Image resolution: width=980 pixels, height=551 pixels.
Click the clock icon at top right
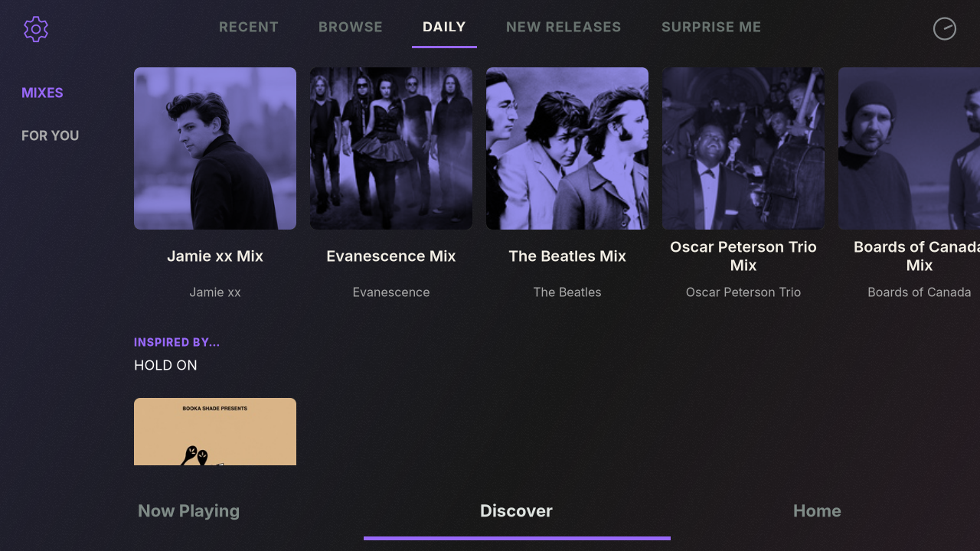(945, 29)
